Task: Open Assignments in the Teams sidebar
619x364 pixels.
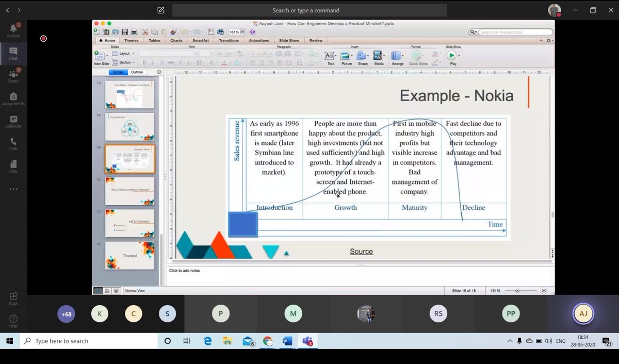Action: coord(13,98)
